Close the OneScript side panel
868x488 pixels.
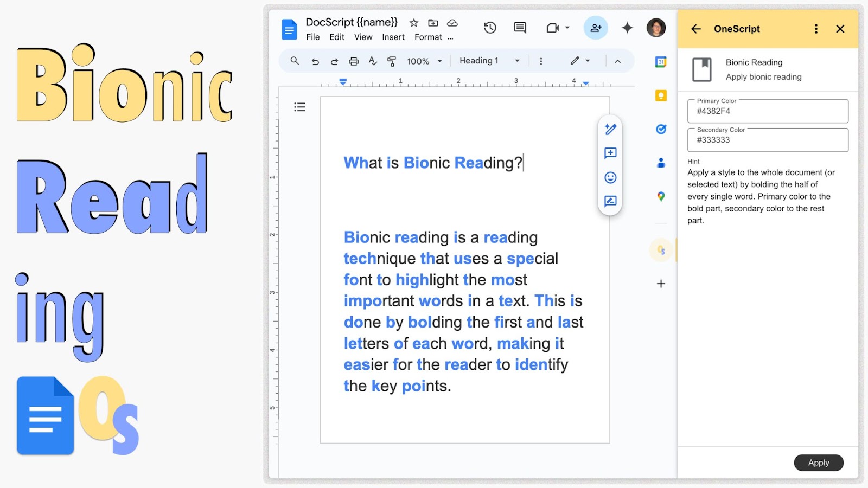coord(840,29)
